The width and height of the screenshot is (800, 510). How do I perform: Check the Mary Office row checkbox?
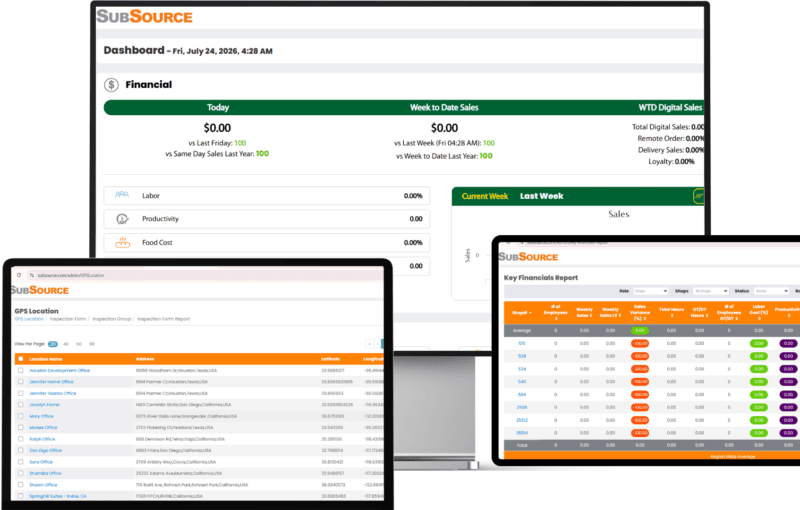20,416
